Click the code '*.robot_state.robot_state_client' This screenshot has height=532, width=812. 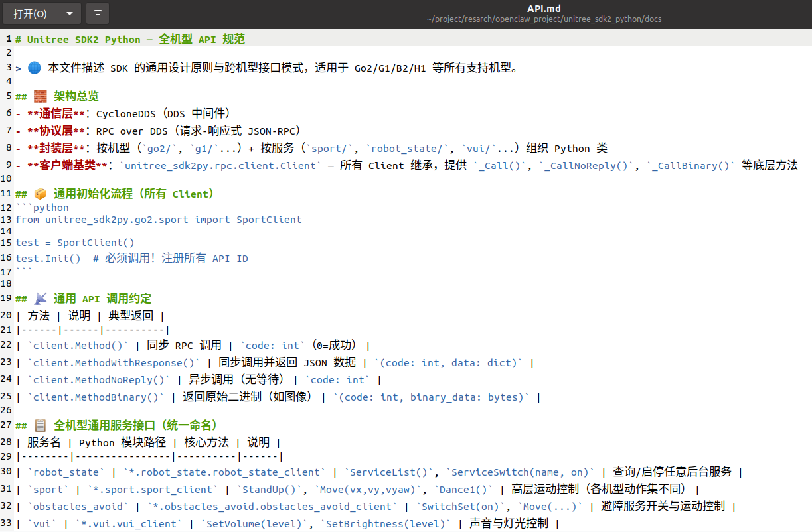224,472
